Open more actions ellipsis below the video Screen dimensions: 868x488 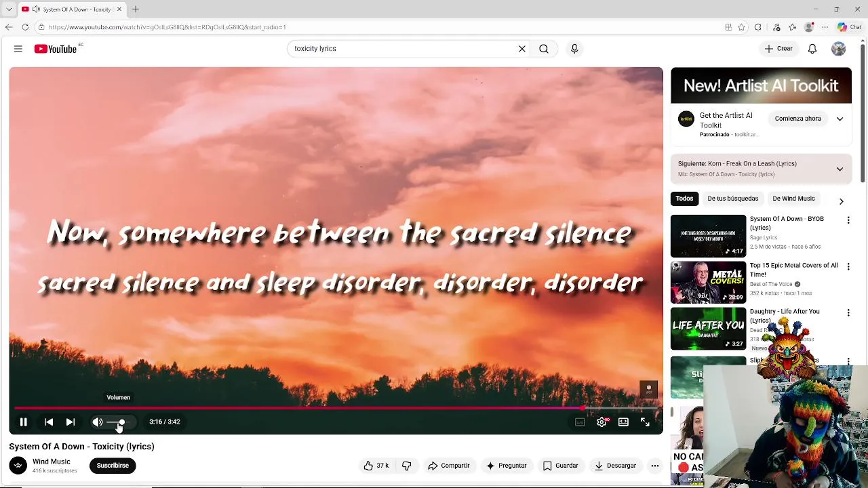(655, 466)
